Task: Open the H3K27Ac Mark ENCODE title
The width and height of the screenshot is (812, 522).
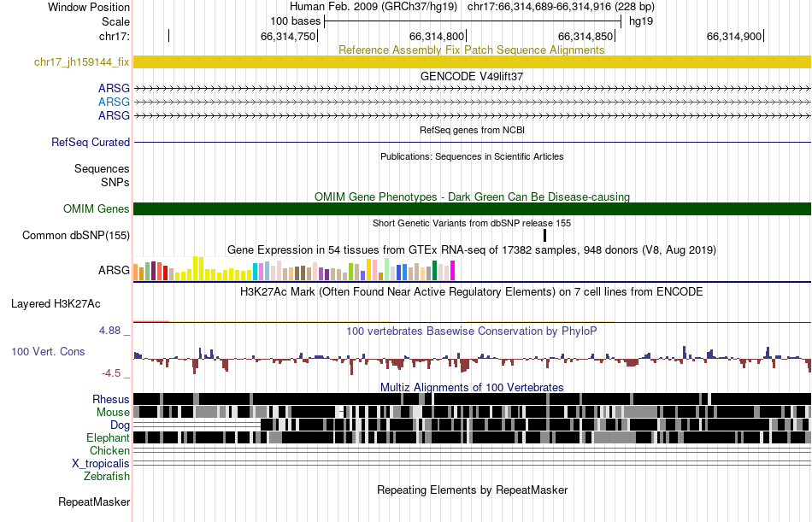Action: coord(472,291)
